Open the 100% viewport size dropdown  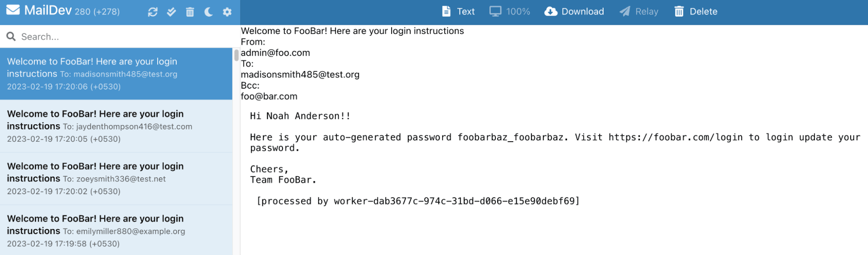pyautogui.click(x=510, y=11)
